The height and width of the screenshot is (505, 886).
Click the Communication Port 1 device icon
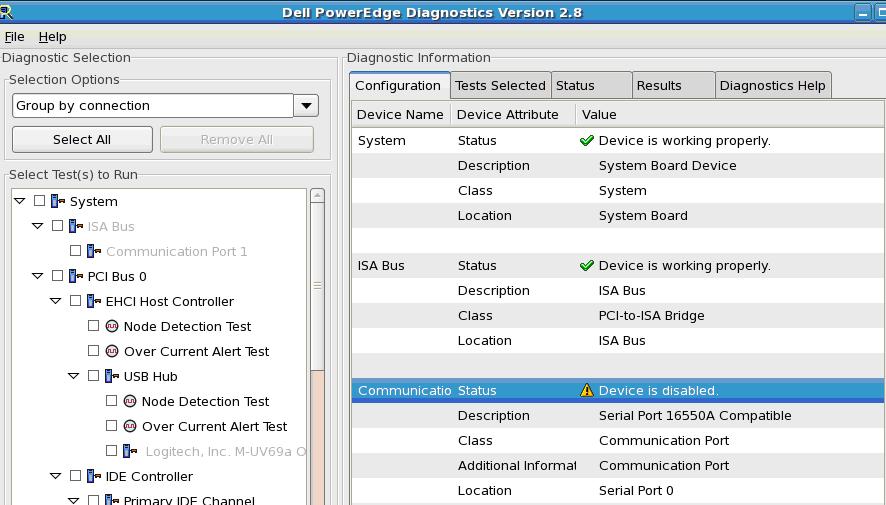click(94, 251)
